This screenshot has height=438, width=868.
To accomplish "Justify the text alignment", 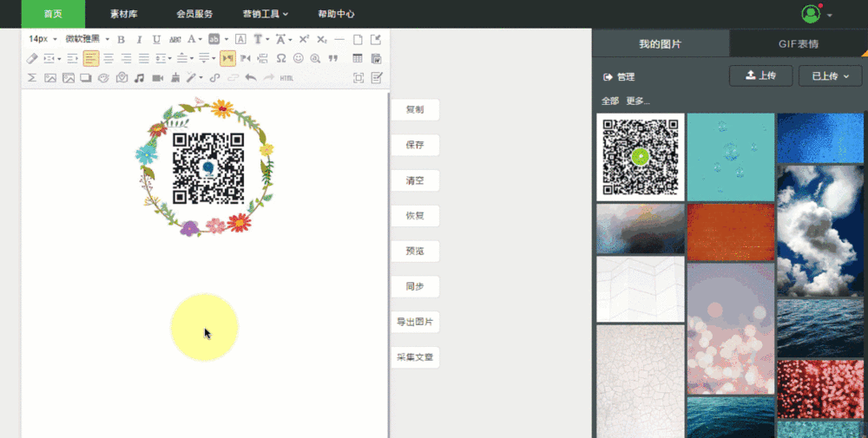I will pyautogui.click(x=144, y=58).
